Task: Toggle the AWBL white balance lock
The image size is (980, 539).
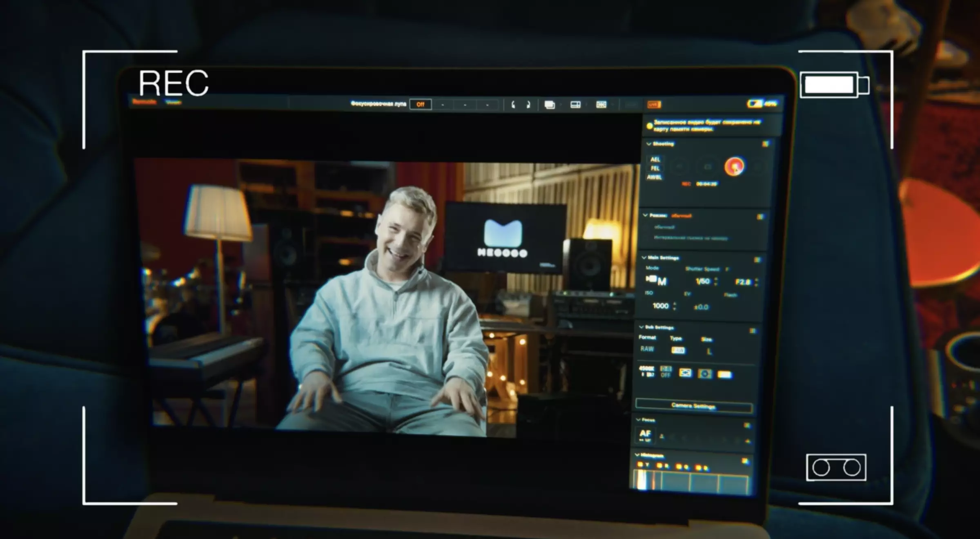Action: (x=654, y=177)
